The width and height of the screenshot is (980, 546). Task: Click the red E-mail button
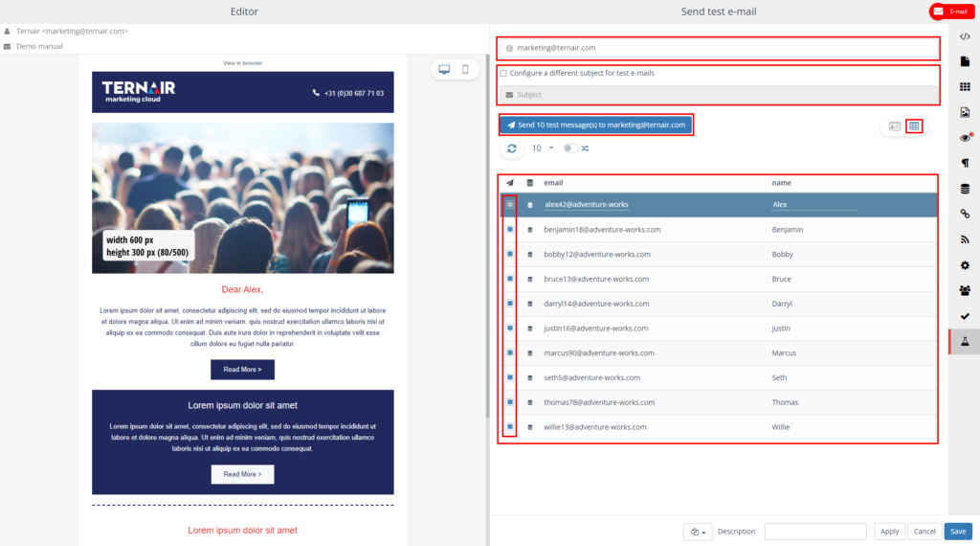point(951,11)
